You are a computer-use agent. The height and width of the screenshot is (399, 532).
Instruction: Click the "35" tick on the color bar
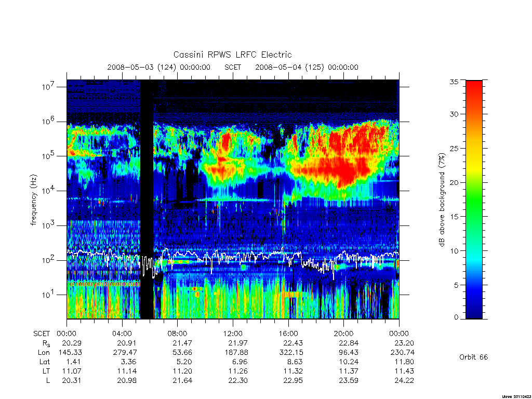tap(454, 82)
